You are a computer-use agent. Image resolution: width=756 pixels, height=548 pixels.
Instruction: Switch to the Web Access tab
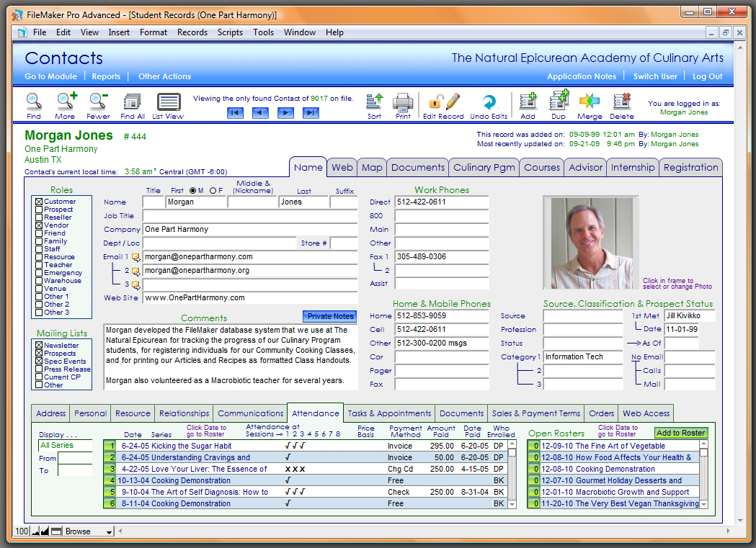click(646, 413)
